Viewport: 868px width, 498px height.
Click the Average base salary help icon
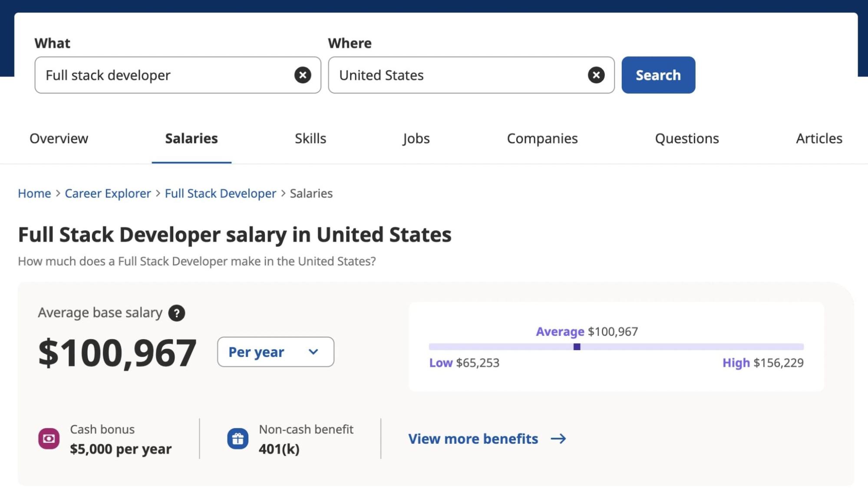pos(176,313)
